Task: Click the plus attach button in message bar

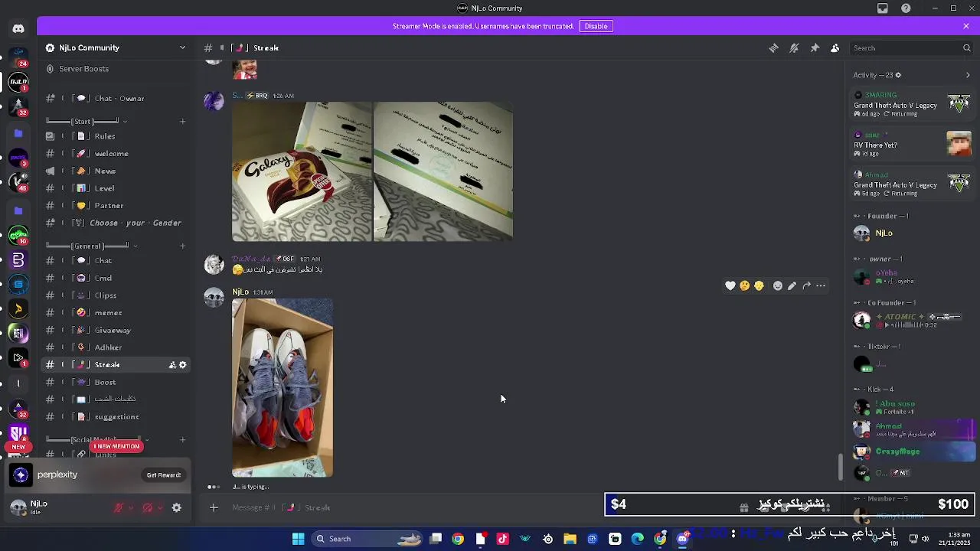Action: 214,507
